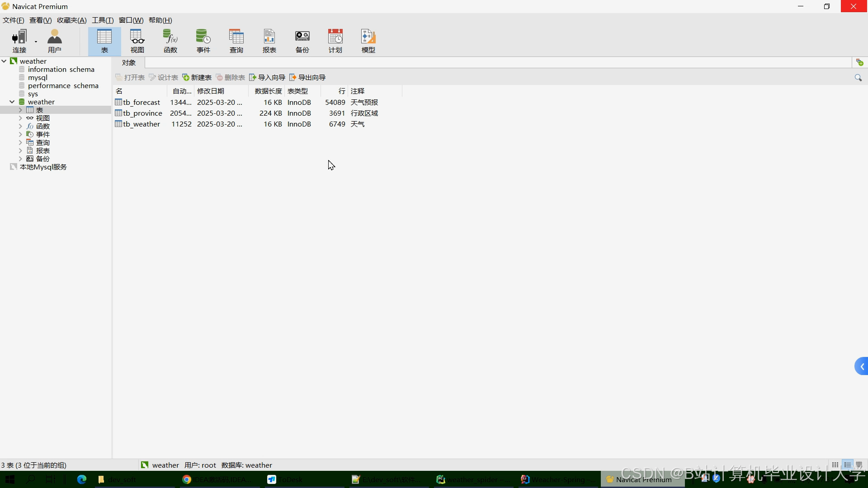Click the Backup toolbar icon
The width and height of the screenshot is (868, 488).
pos(302,41)
